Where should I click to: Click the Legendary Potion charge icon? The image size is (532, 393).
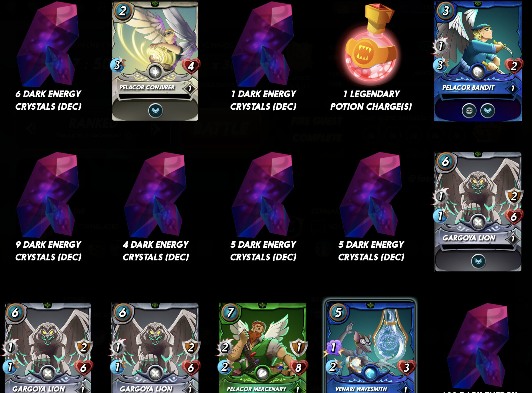pos(371,44)
